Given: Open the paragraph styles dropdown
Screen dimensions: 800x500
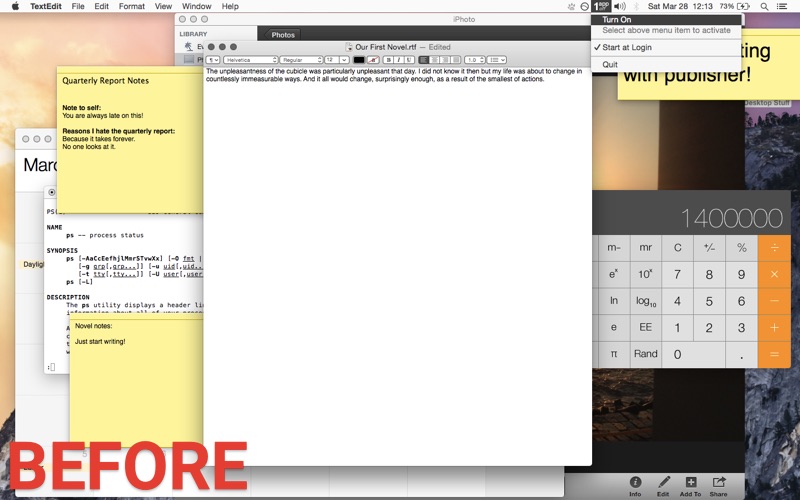Looking at the screenshot, I should [x=213, y=60].
